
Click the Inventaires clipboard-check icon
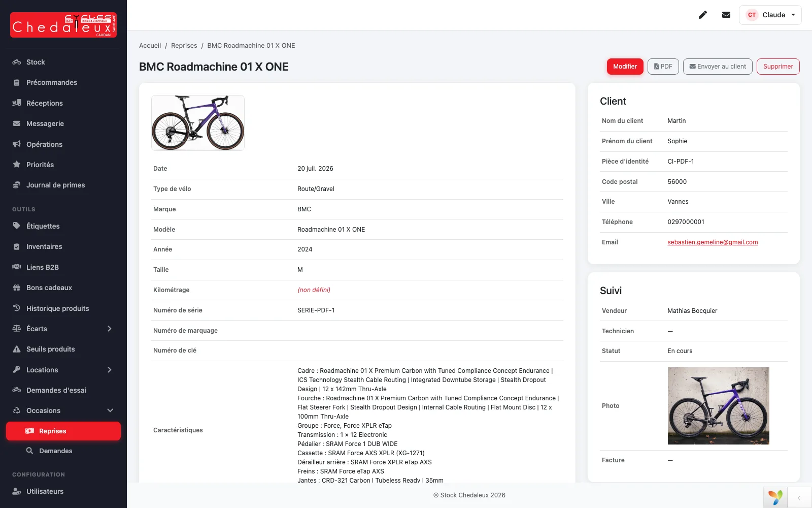[17, 246]
